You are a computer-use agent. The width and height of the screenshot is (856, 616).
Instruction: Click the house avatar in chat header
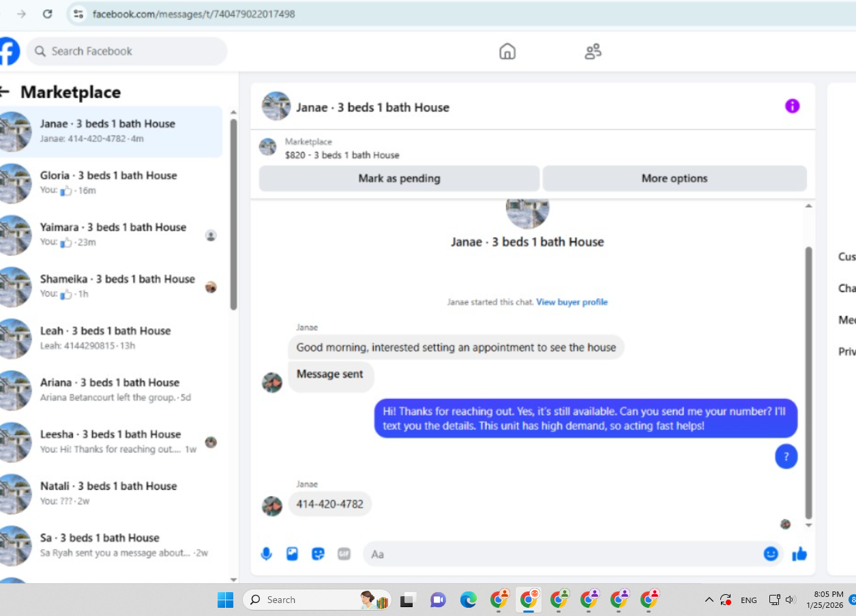pos(276,106)
